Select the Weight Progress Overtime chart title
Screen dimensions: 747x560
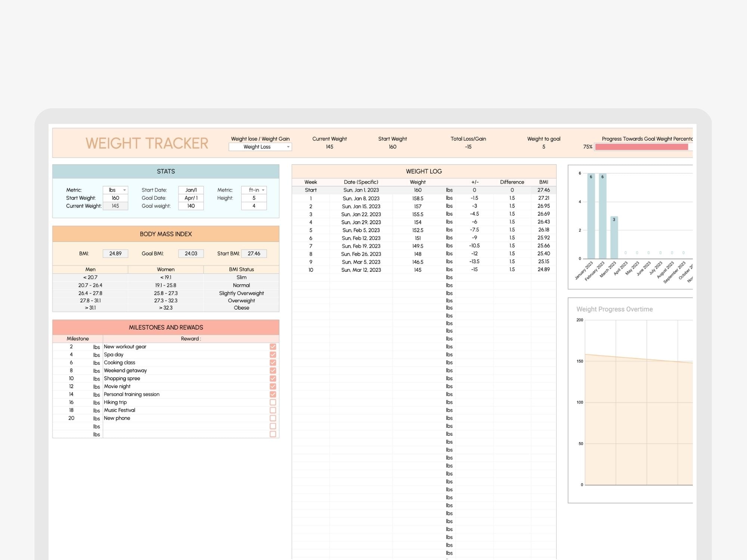point(614,309)
